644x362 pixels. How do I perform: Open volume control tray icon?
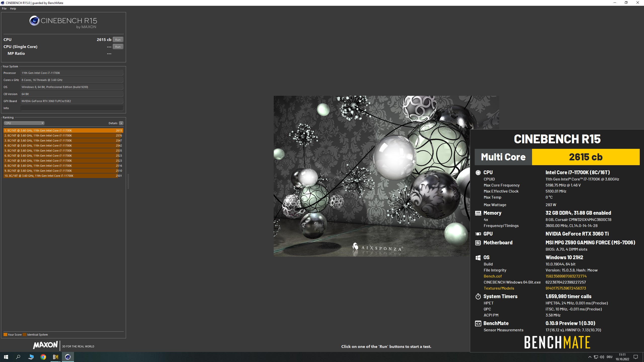[602, 357]
